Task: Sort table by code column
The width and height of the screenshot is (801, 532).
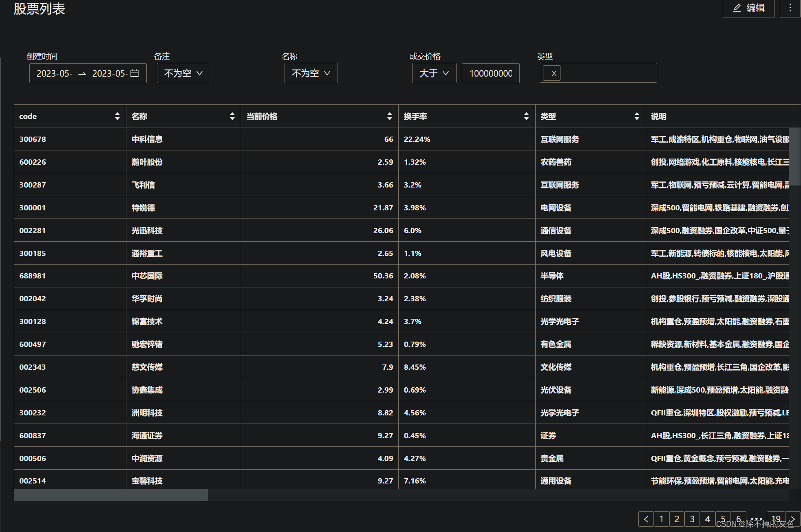Action: pos(117,116)
